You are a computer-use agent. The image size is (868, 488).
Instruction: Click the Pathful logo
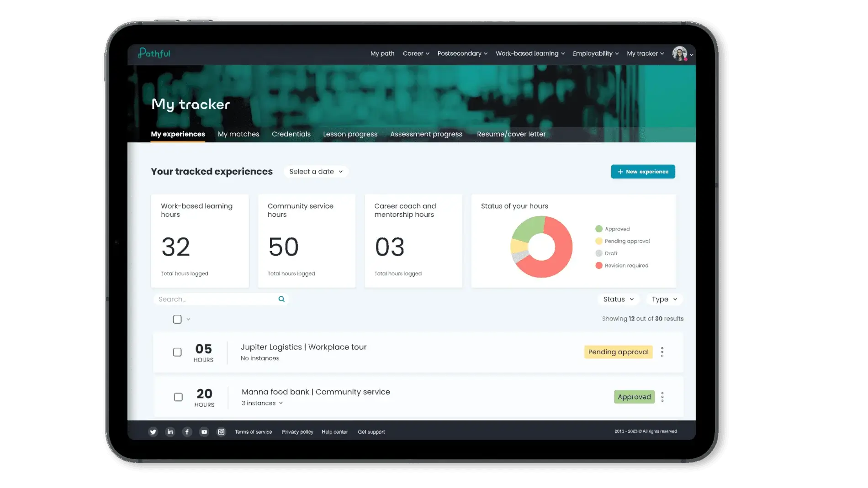pyautogui.click(x=154, y=53)
